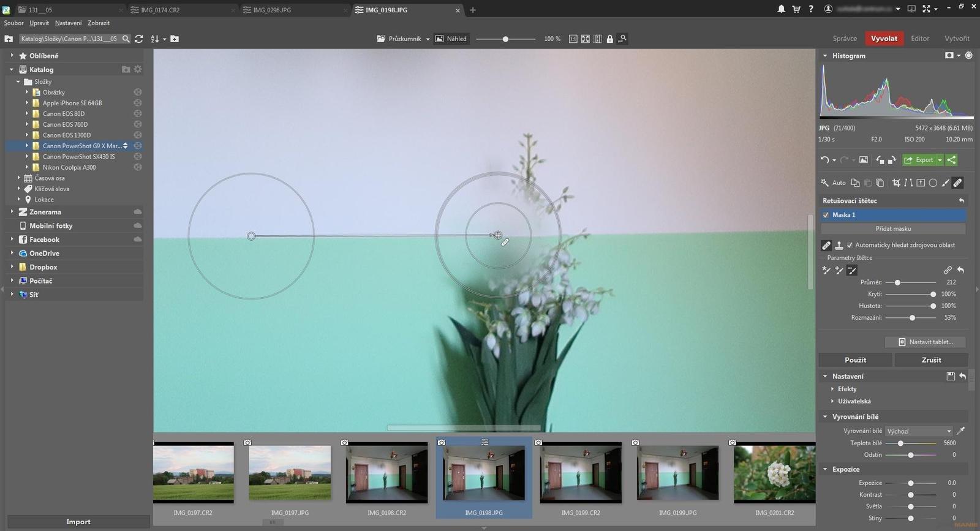
Task: Toggle sync icon for Apple iPhone SE 64GB
Action: (138, 103)
